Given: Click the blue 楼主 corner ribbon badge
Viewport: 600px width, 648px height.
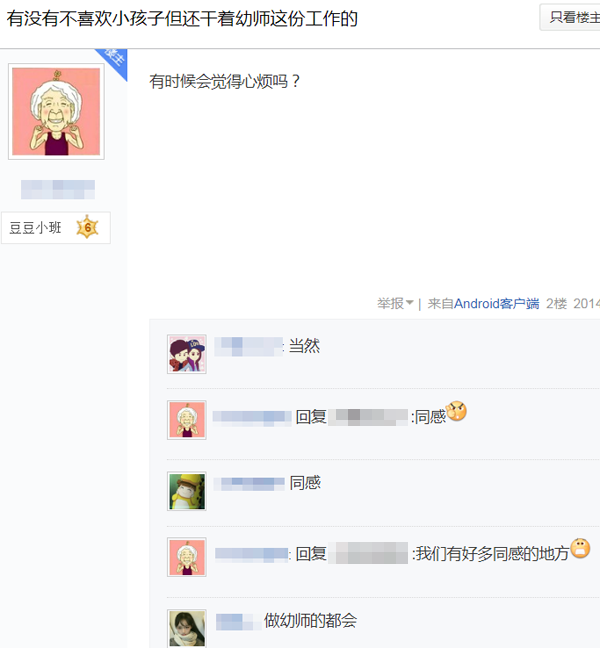Looking at the screenshot, I should [x=113, y=61].
